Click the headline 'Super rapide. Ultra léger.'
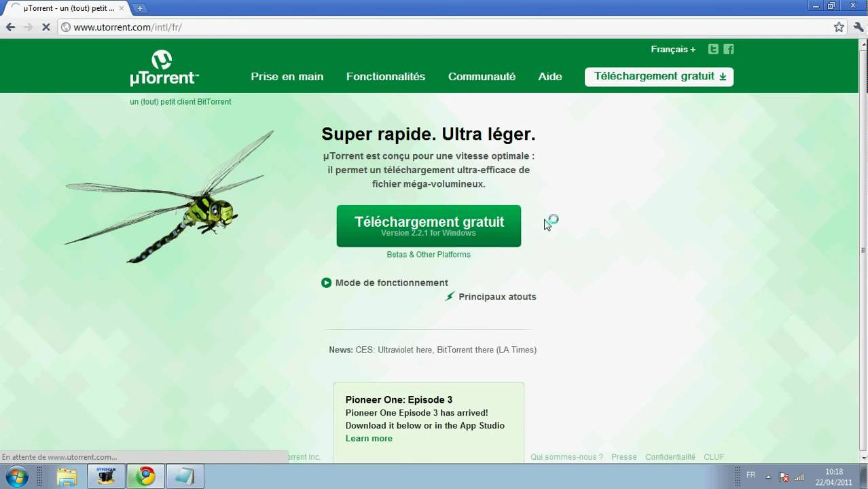The image size is (868, 489). point(429,134)
